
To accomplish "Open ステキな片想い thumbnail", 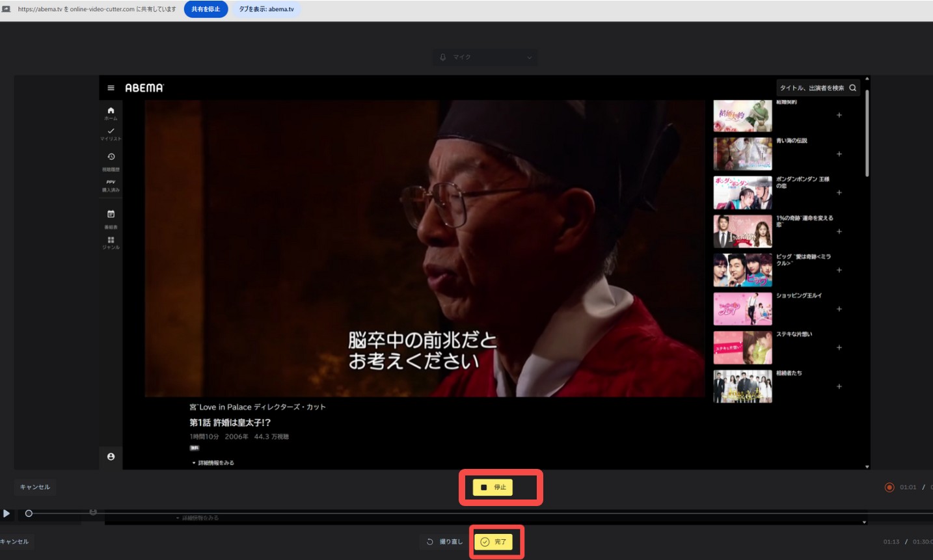I will tap(742, 347).
